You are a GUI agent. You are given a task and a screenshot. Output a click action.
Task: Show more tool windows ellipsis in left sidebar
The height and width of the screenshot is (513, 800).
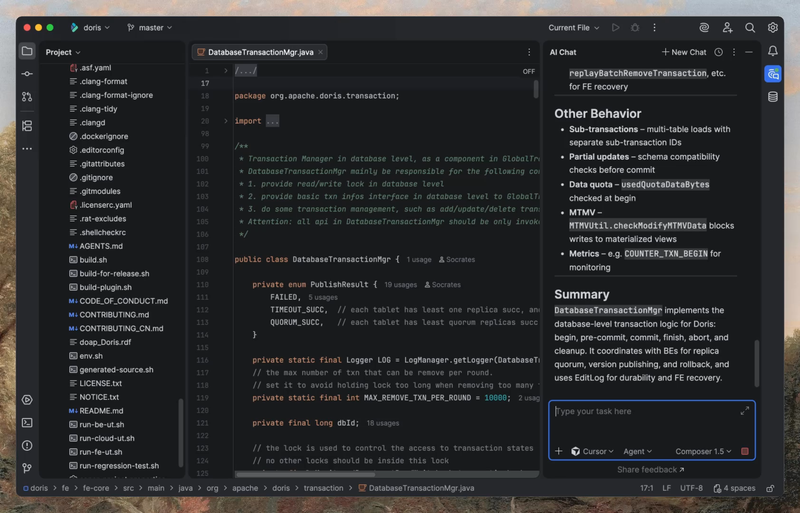27,149
